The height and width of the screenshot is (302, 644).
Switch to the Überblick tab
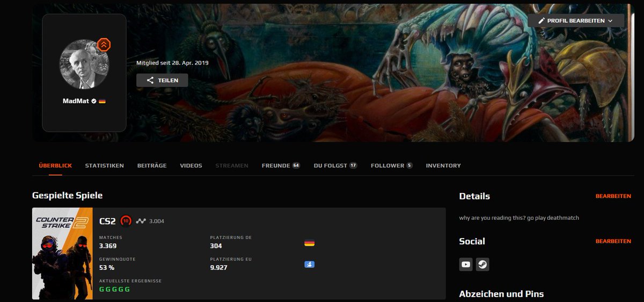pyautogui.click(x=55, y=166)
